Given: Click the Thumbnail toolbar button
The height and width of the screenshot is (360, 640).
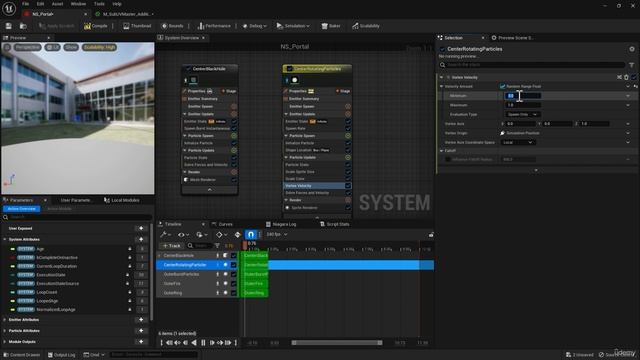Looking at the screenshot, I should [x=137, y=26].
